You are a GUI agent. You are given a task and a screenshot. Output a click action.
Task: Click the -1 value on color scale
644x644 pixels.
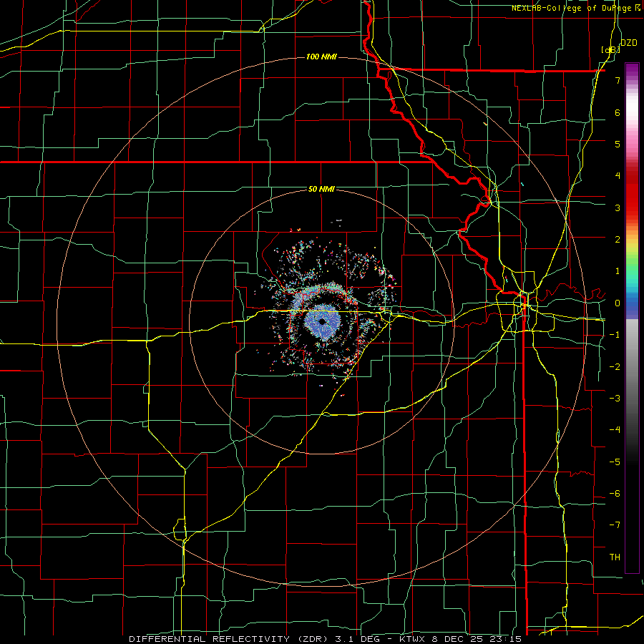pyautogui.click(x=615, y=335)
